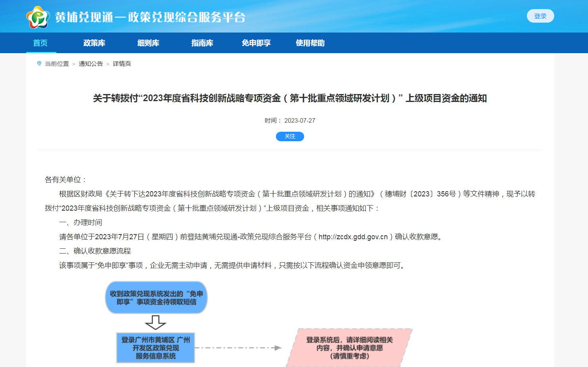
Task: Click the 当前位置 breadcrumb label
Action: pos(57,64)
